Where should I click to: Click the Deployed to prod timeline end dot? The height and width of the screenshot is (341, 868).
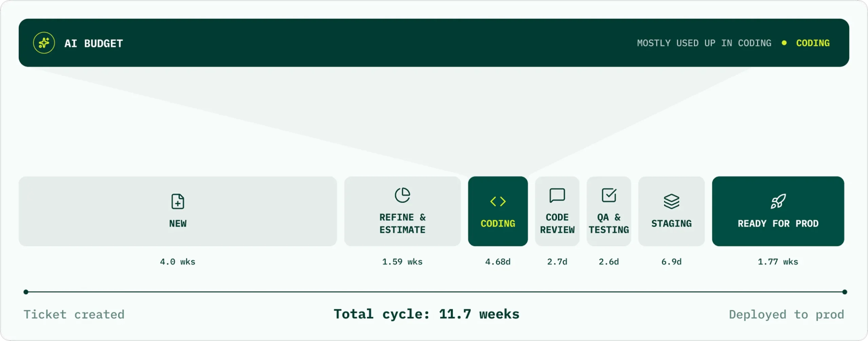tap(845, 292)
